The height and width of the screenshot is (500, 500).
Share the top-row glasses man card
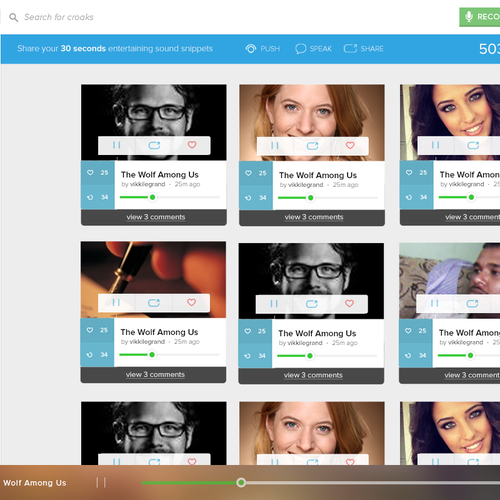(154, 145)
